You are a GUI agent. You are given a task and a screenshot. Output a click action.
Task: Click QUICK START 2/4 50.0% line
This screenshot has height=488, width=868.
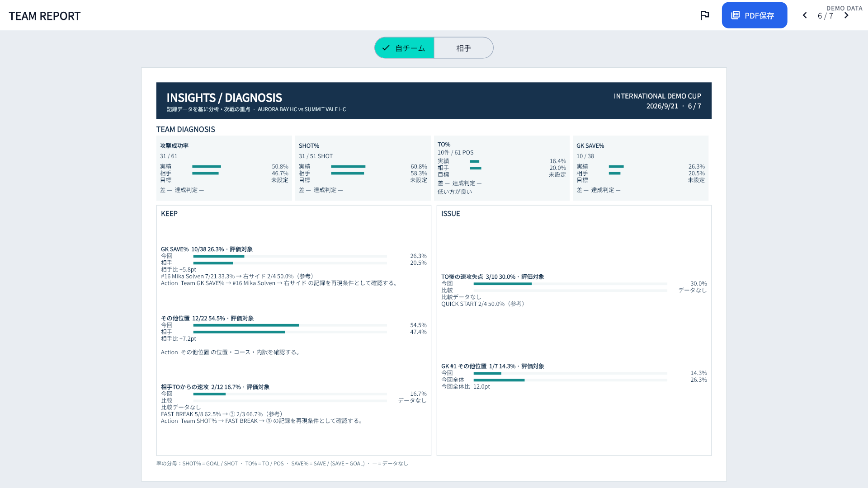pos(484,304)
